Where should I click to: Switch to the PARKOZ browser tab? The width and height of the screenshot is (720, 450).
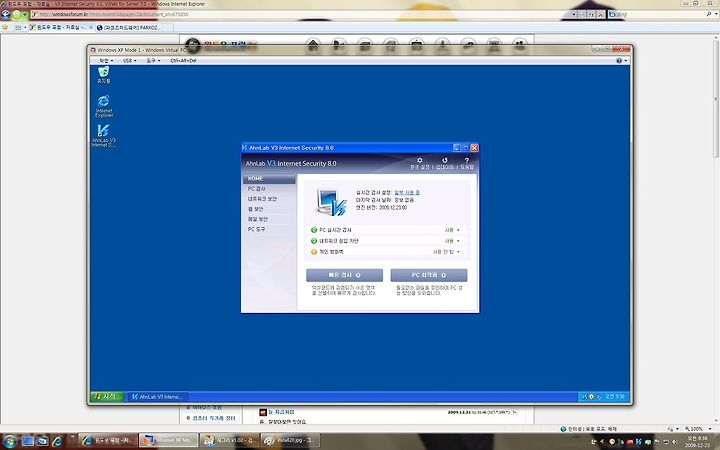(x=131, y=28)
